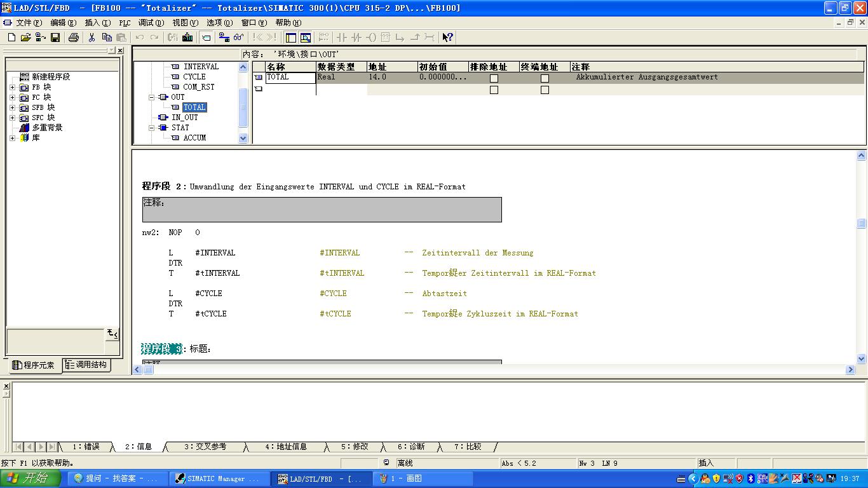Switch to the 3:交叉参考 output tab

point(205,447)
